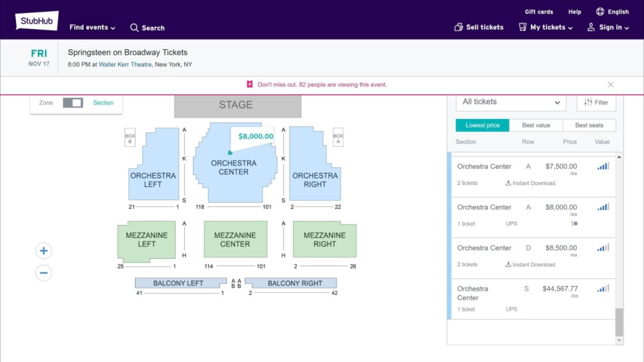Switch to Best seats tab

tap(589, 125)
